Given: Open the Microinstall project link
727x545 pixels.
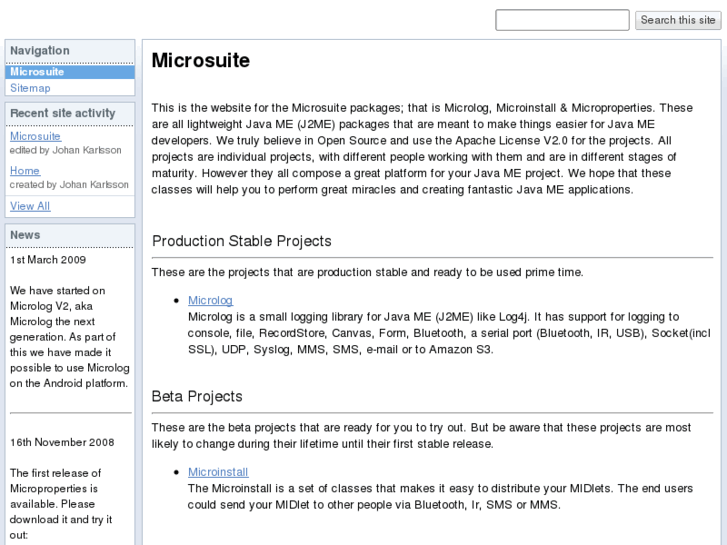Looking at the screenshot, I should tap(218, 472).
